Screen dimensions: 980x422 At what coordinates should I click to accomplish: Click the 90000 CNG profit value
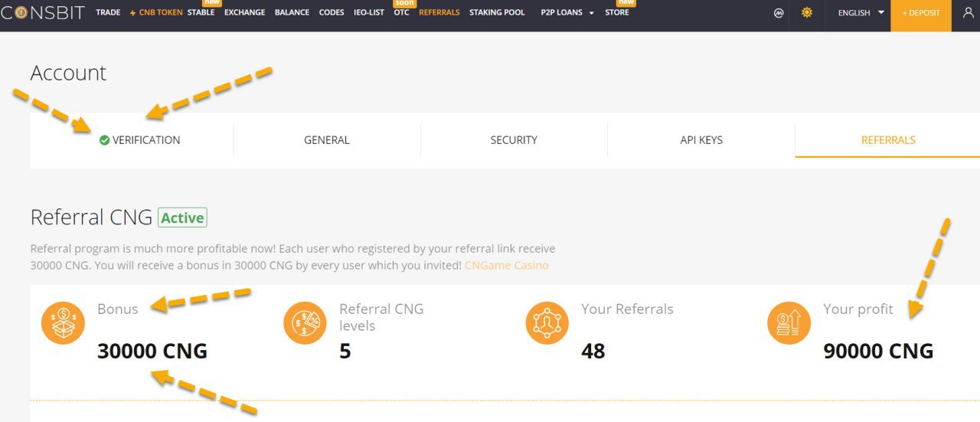pyautogui.click(x=878, y=352)
